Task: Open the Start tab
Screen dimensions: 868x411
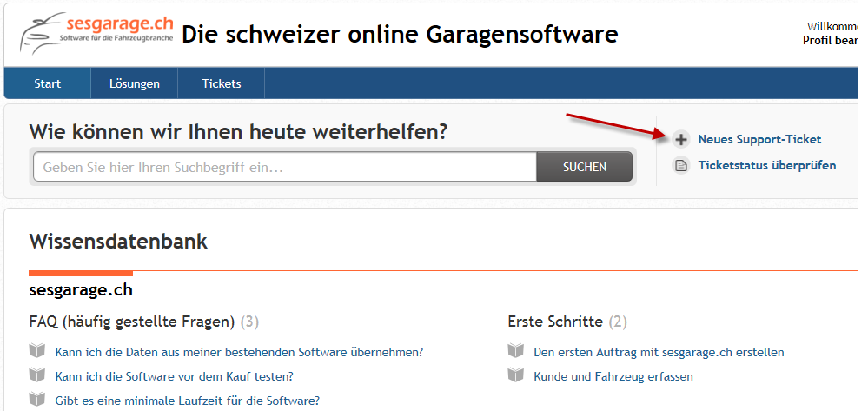Action: coord(48,83)
